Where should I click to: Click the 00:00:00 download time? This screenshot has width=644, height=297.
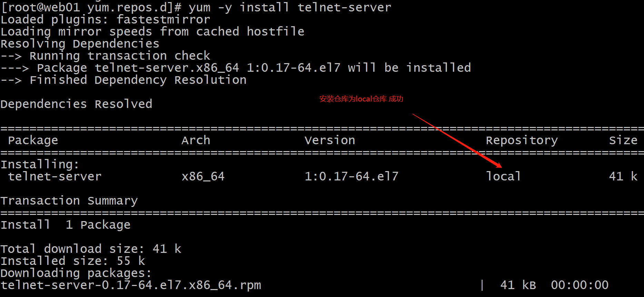[x=579, y=285]
